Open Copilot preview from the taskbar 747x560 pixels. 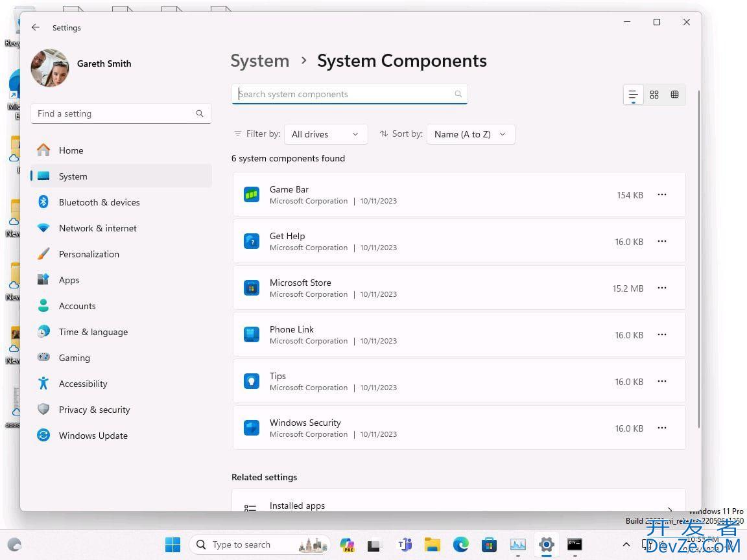point(348,544)
